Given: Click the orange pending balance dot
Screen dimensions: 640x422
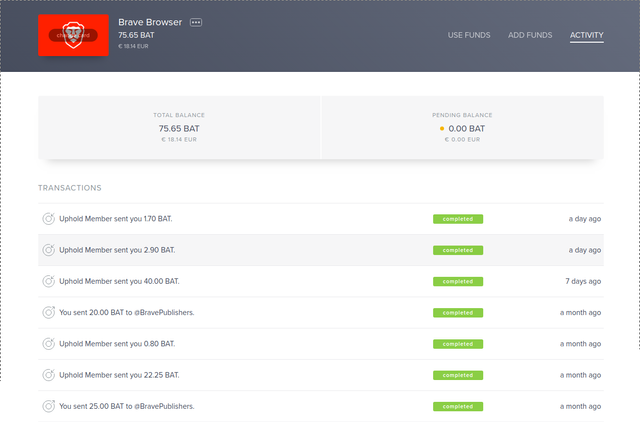Looking at the screenshot, I should pyautogui.click(x=442, y=129).
